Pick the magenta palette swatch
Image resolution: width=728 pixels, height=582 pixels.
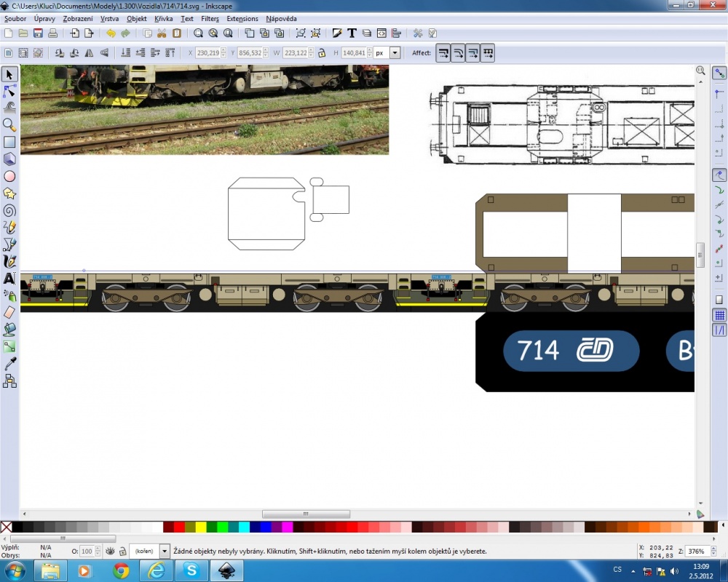288,527
